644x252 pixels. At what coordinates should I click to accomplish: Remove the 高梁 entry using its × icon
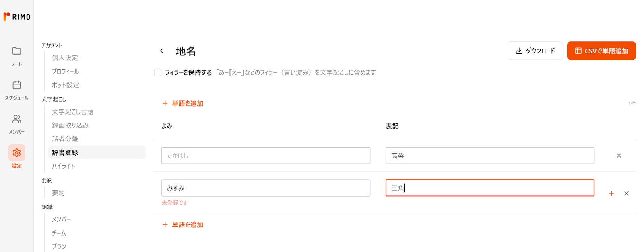(x=619, y=156)
